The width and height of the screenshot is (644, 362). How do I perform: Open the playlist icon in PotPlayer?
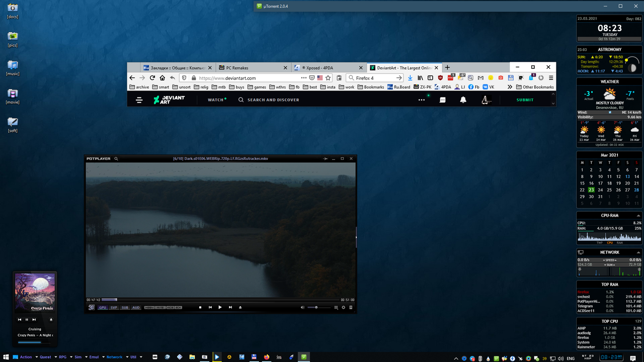click(x=335, y=307)
